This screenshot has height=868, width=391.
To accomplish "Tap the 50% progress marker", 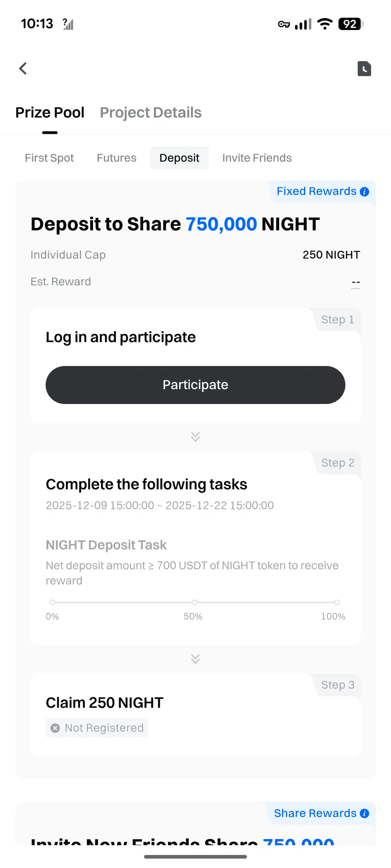I will [x=194, y=602].
